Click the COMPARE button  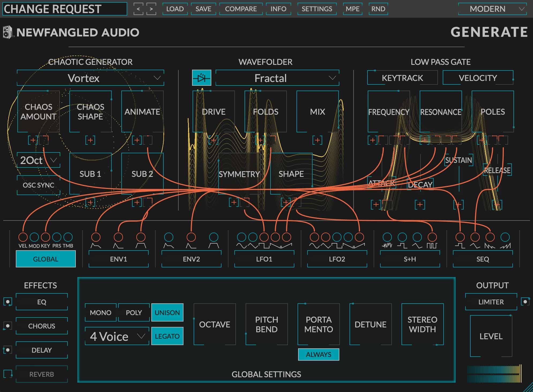pos(241,9)
